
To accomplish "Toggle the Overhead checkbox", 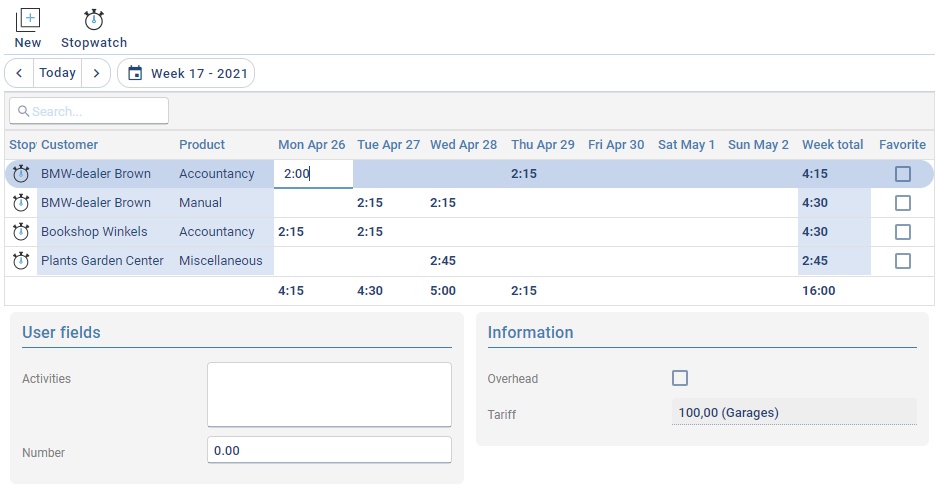I will pos(680,378).
